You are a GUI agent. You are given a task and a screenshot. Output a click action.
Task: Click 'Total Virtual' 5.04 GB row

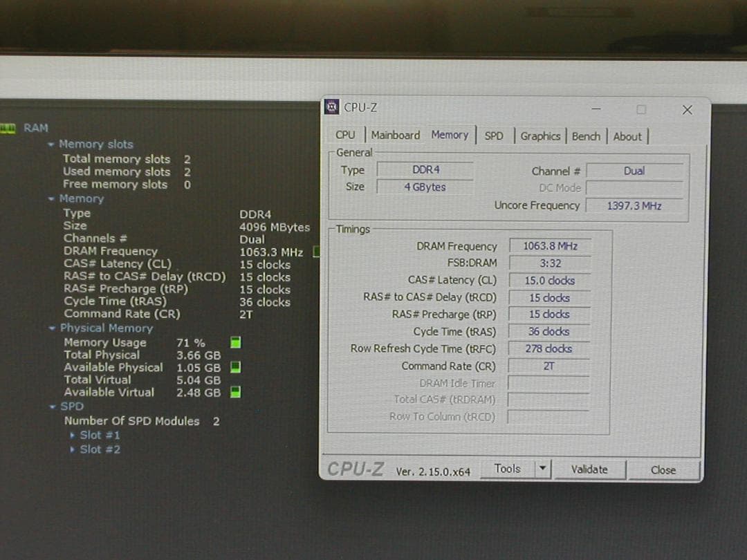(x=142, y=380)
